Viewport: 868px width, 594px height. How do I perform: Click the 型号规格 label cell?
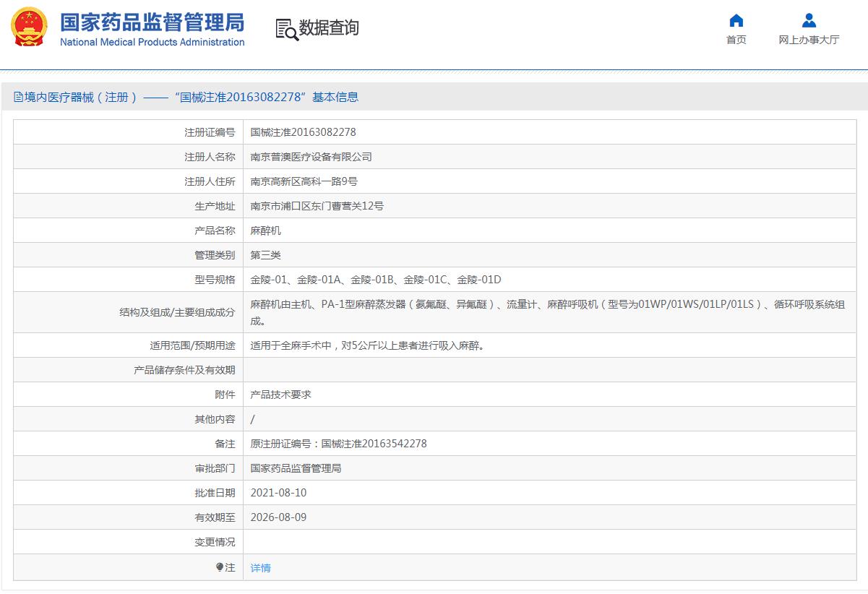[x=129, y=280]
